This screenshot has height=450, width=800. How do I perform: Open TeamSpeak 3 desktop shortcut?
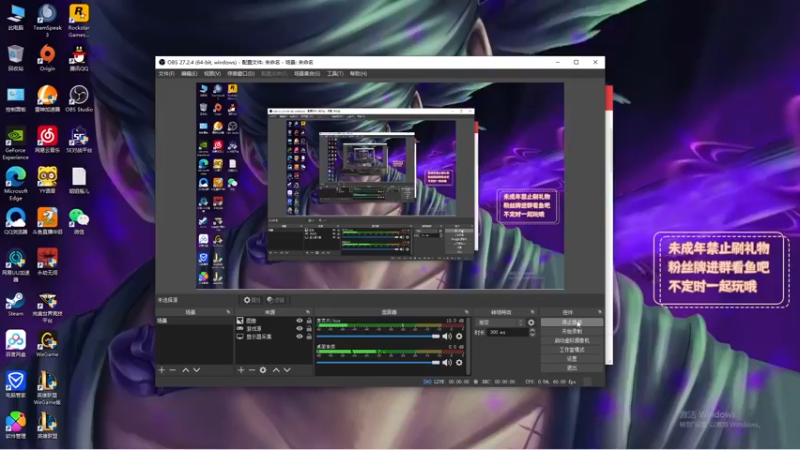pos(47,20)
